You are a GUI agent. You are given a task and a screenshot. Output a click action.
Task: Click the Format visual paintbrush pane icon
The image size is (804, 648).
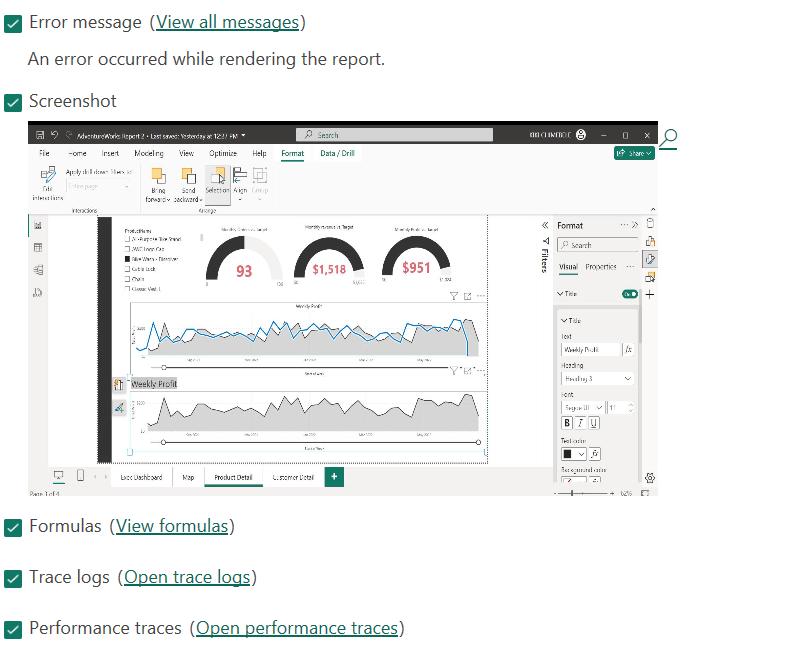(x=650, y=259)
